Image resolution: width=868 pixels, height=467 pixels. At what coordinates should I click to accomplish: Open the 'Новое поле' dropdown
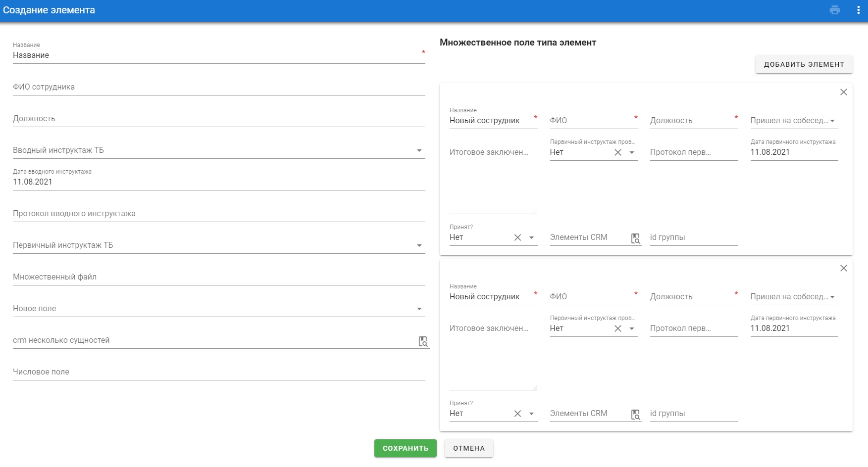pos(419,309)
